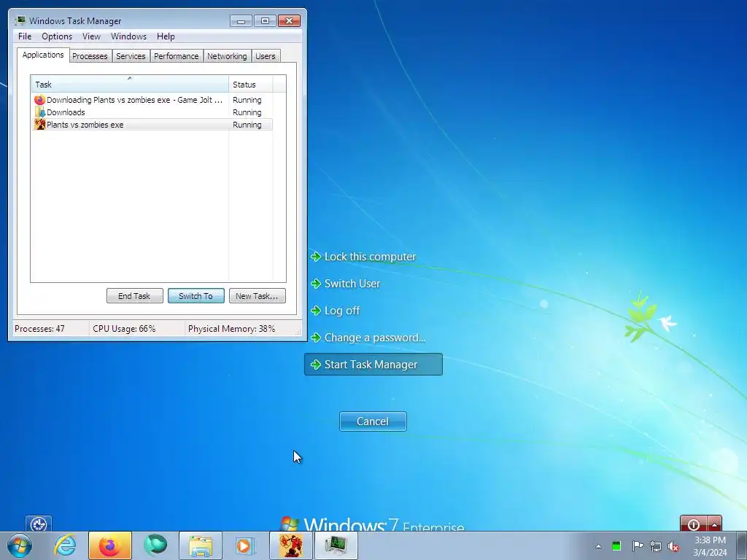Click the New Task... button

[258, 296]
